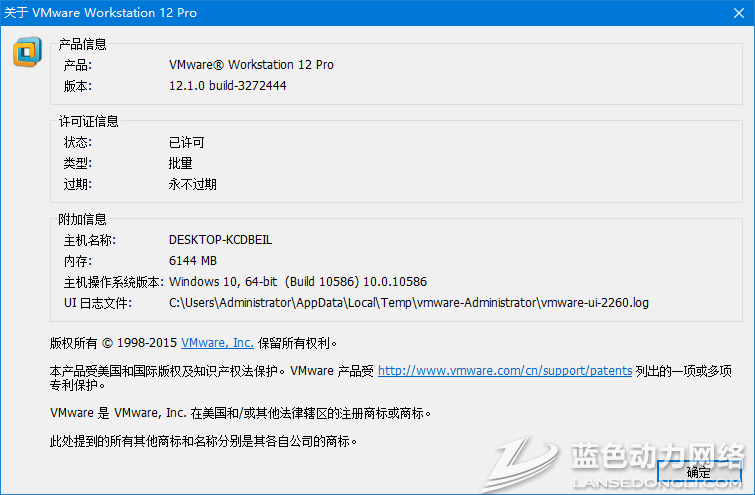Click the license status value 已许可
Image resolution: width=755 pixels, height=495 pixels.
pos(187,142)
